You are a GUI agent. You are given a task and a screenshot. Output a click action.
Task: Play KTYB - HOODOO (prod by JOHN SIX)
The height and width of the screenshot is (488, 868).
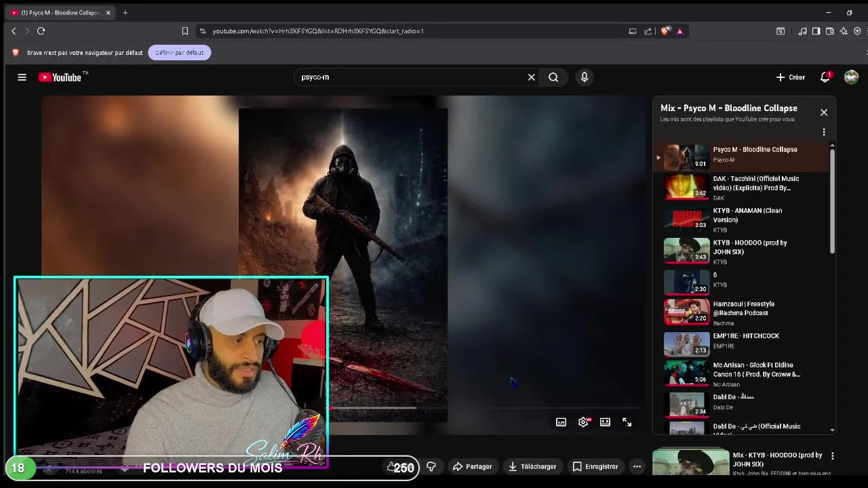point(743,251)
